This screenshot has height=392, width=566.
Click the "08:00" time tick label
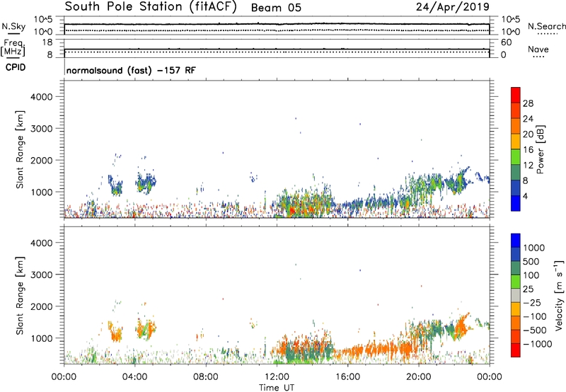click(x=206, y=377)
